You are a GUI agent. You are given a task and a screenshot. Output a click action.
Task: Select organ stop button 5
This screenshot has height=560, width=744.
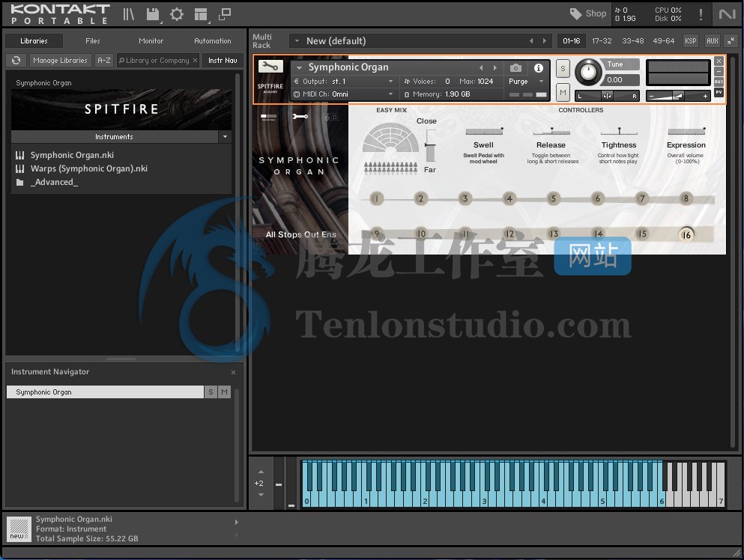click(x=553, y=198)
